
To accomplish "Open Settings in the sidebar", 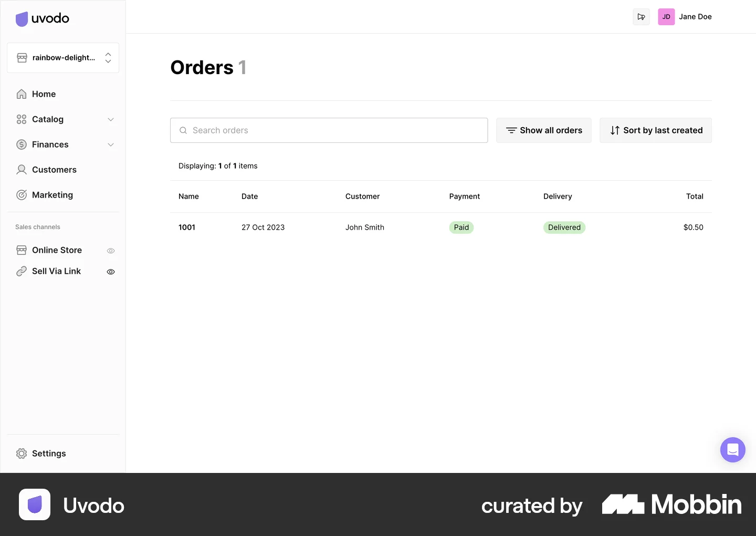I will click(49, 453).
